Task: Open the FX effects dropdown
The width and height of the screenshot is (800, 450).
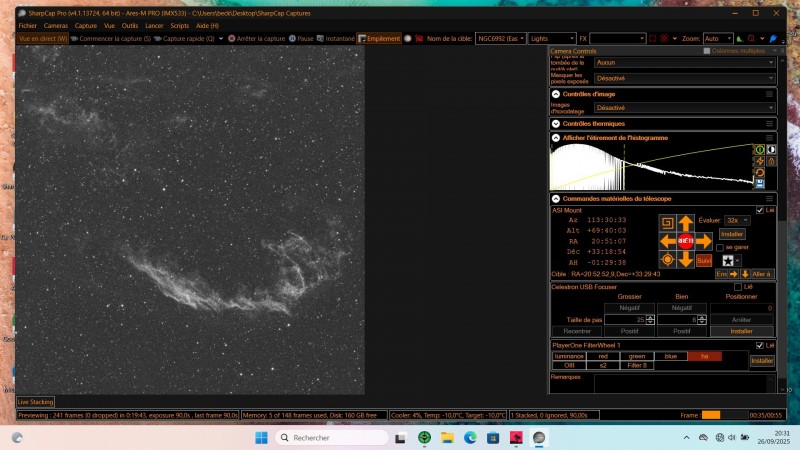Action: [x=618, y=39]
